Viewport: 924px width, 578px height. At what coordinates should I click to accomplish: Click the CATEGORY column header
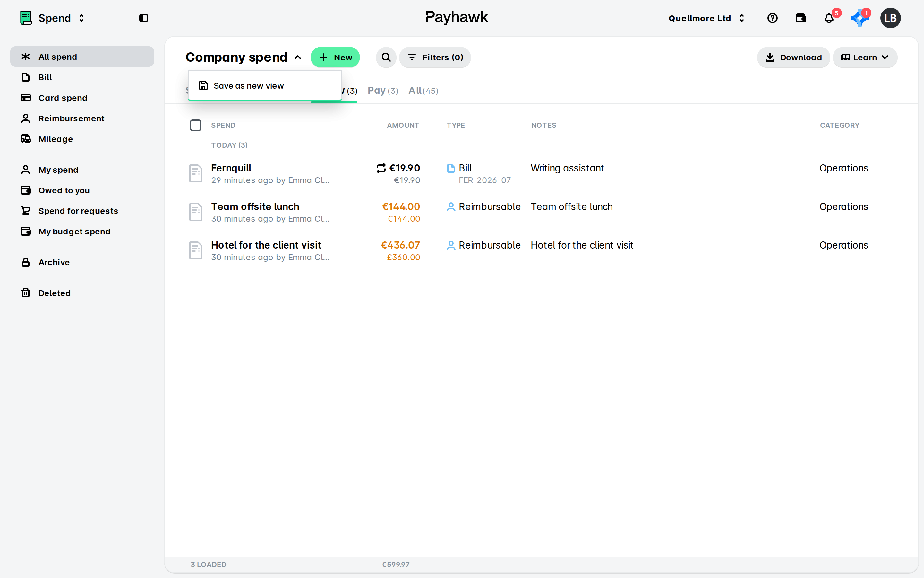pos(839,125)
